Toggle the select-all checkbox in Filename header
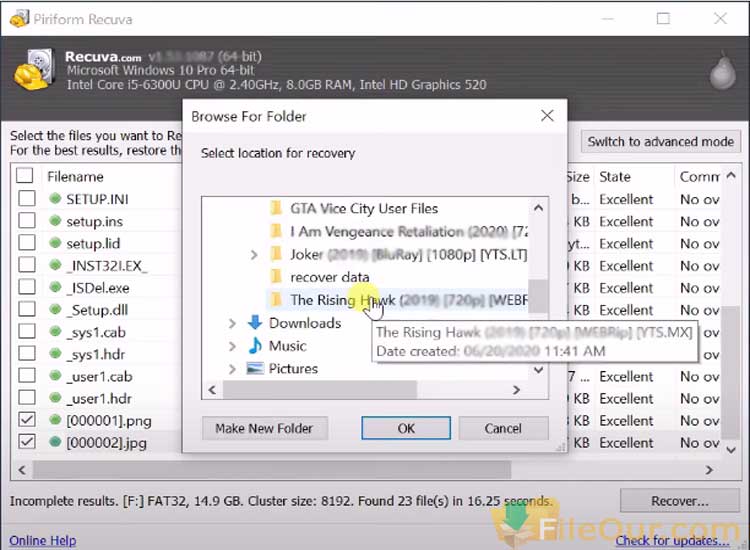 (x=27, y=177)
